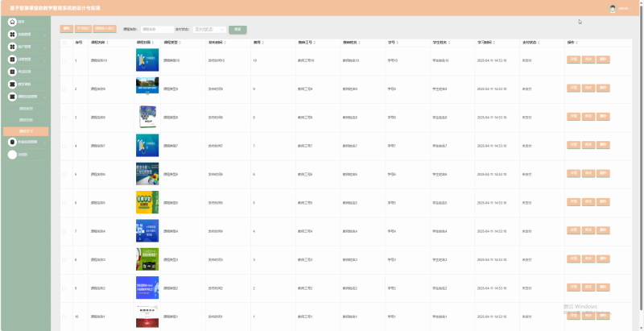Click the second sidebar menu's four-square icon
The image size is (644, 331).
point(12,35)
